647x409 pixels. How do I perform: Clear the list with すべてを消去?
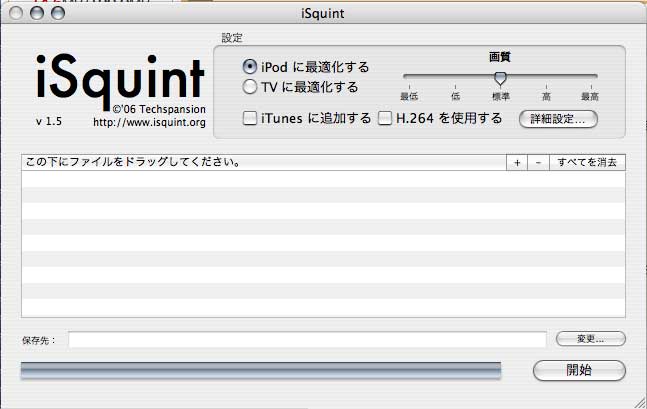pos(587,163)
